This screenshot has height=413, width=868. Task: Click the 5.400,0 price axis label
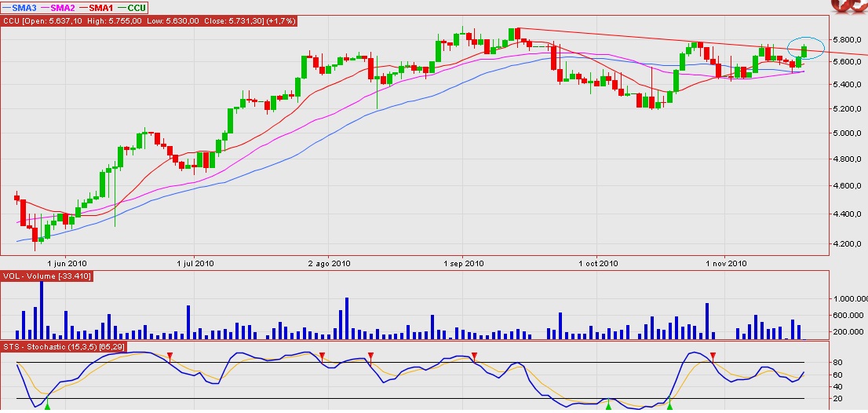[847, 85]
